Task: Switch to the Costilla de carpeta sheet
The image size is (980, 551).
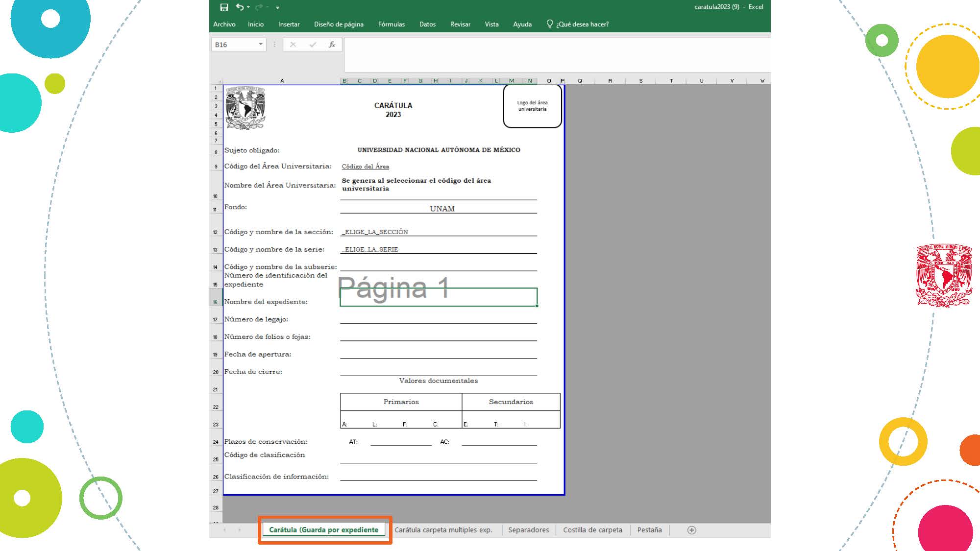Action: (592, 530)
